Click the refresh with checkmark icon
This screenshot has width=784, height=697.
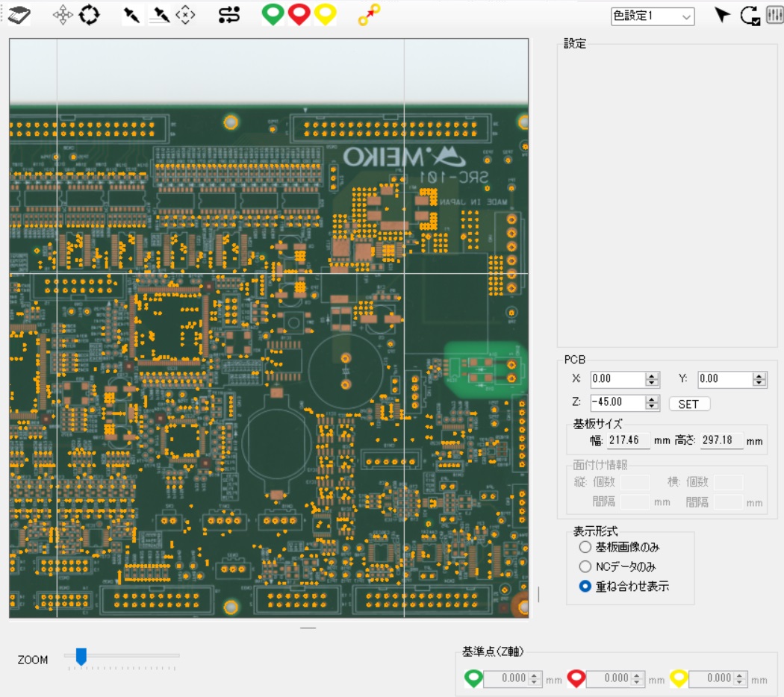[750, 16]
